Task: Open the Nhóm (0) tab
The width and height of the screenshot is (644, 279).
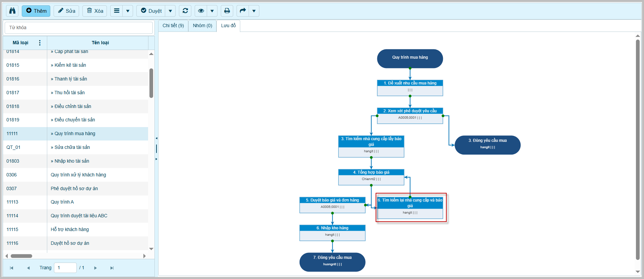Action: point(202,25)
